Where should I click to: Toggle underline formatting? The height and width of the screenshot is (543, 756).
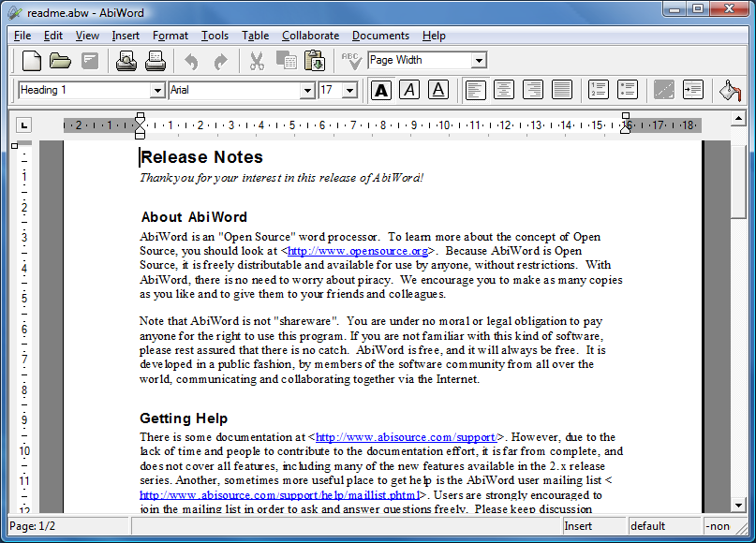tap(438, 90)
